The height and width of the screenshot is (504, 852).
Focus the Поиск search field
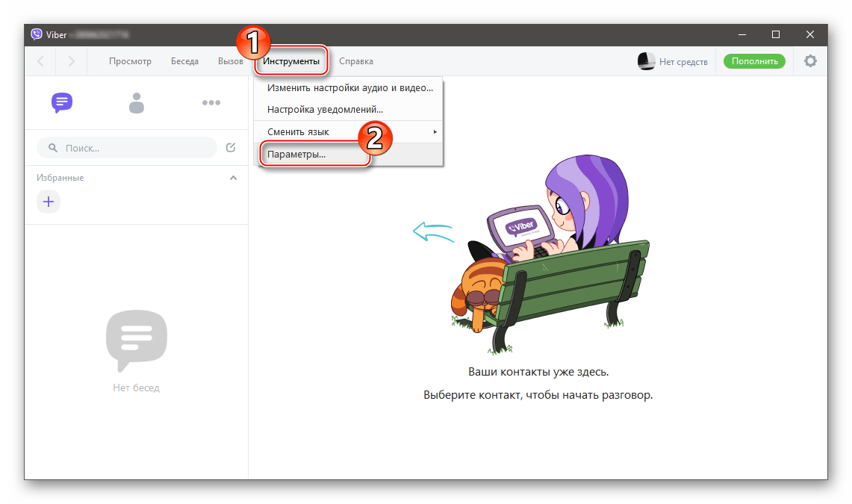pos(127,148)
